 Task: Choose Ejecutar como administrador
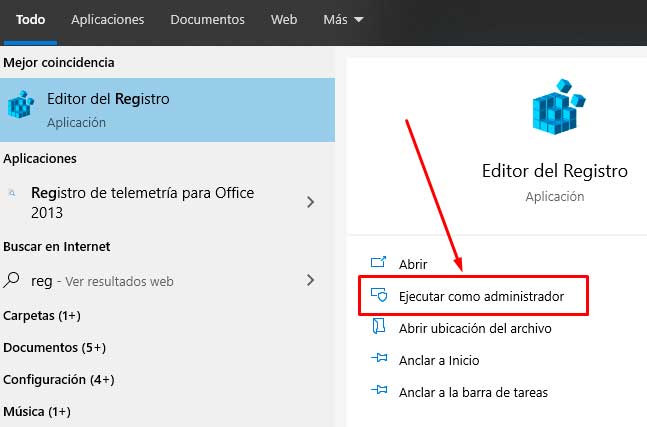[x=481, y=296]
